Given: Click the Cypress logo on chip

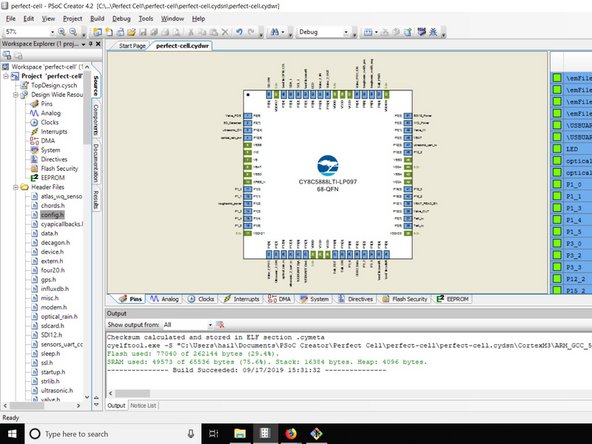Looking at the screenshot, I should (328, 166).
